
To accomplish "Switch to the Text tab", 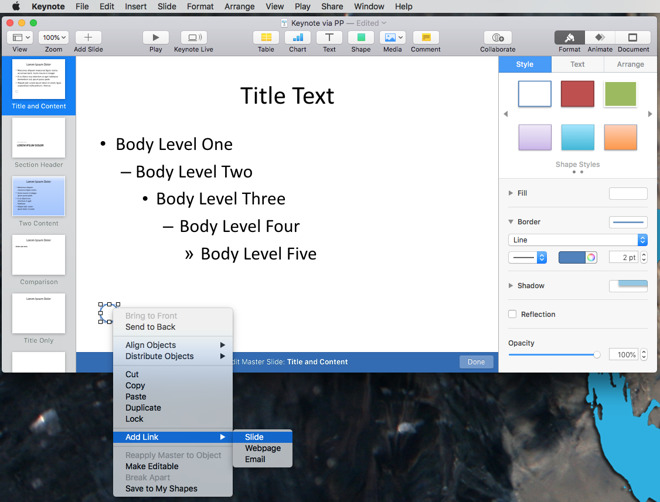I will 578,64.
